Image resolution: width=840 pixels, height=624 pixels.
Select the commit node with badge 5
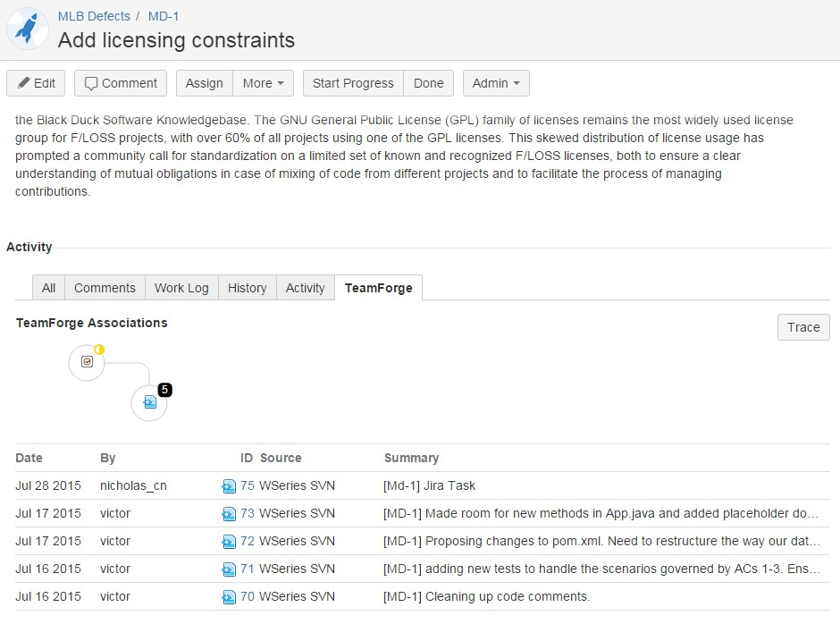[149, 402]
